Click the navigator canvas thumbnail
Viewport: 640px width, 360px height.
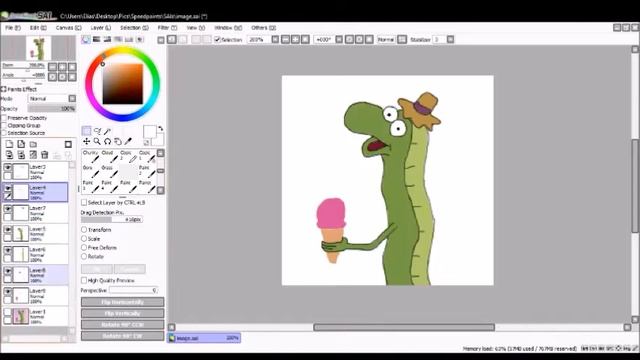pyautogui.click(x=38, y=48)
